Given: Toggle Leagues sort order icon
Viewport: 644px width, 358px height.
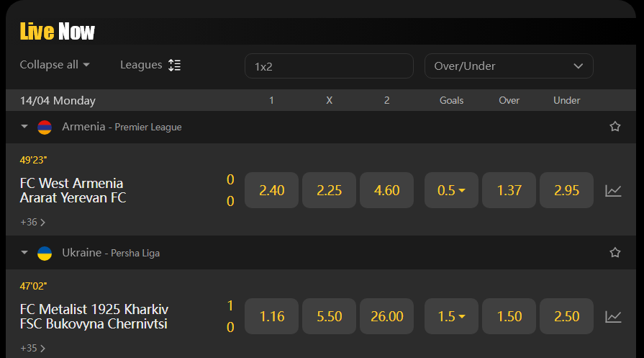Looking at the screenshot, I should coord(175,66).
